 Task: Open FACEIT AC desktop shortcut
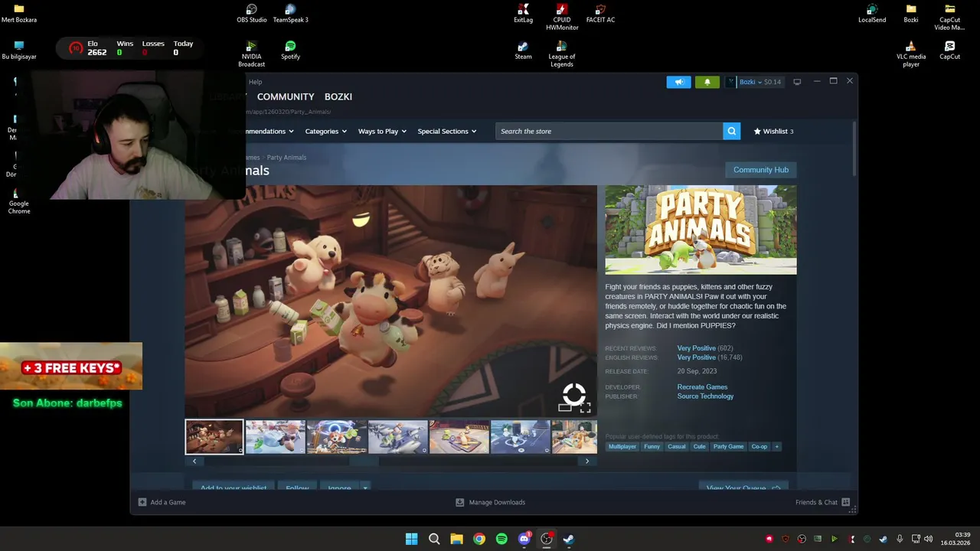click(x=600, y=13)
